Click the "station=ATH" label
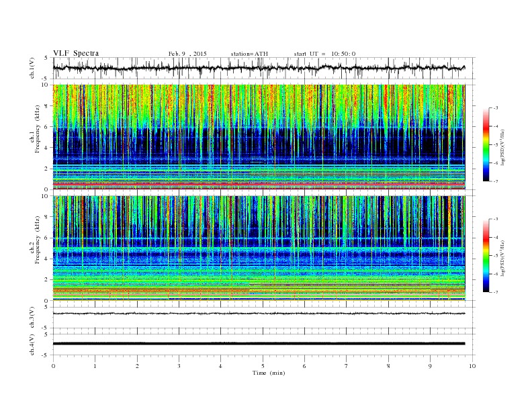Viewport: 532px width, 411px height. (249, 54)
